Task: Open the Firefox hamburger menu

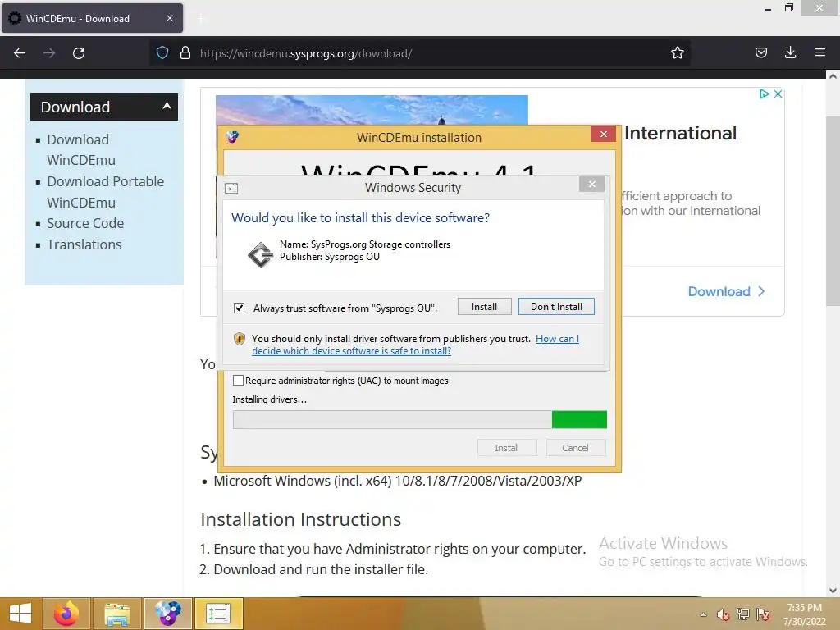Action: (819, 52)
